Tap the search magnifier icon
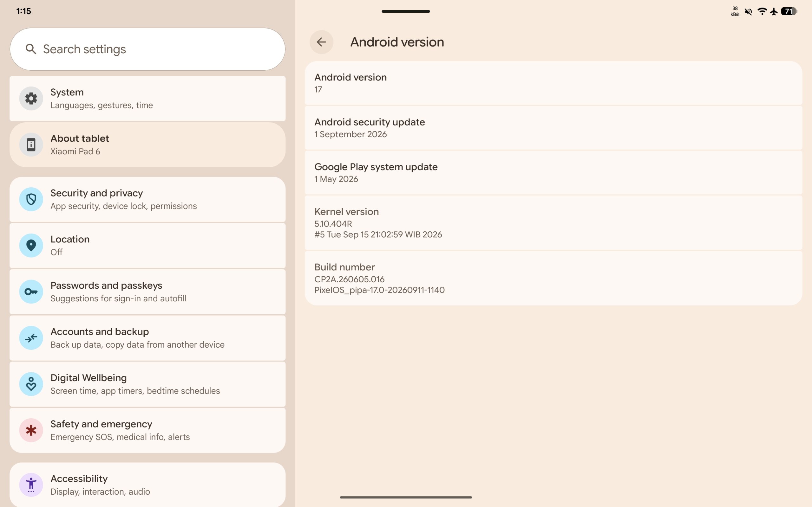This screenshot has width=812, height=507. 31,49
